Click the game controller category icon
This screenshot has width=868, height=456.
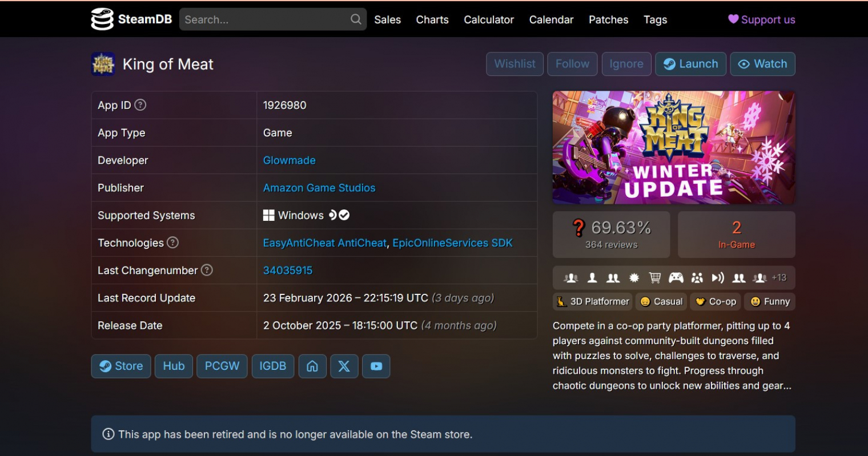click(676, 278)
